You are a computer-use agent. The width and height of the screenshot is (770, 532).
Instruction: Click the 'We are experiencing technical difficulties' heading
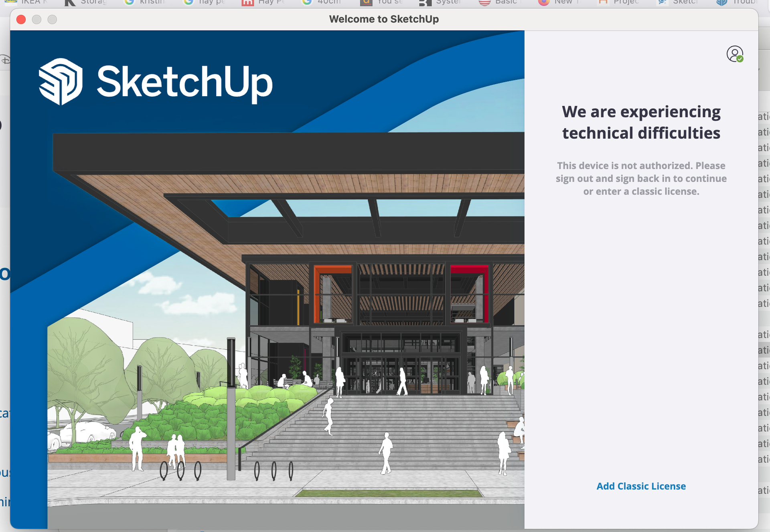[x=641, y=122]
